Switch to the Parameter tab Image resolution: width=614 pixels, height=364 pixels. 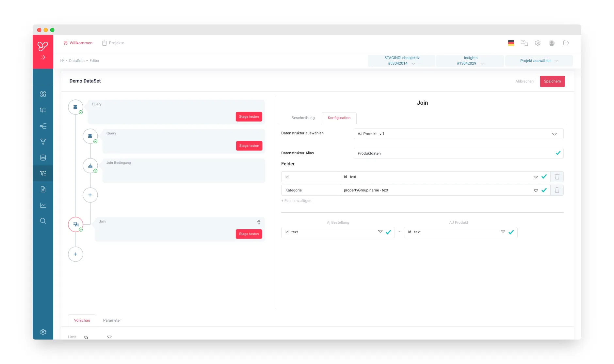point(112,320)
